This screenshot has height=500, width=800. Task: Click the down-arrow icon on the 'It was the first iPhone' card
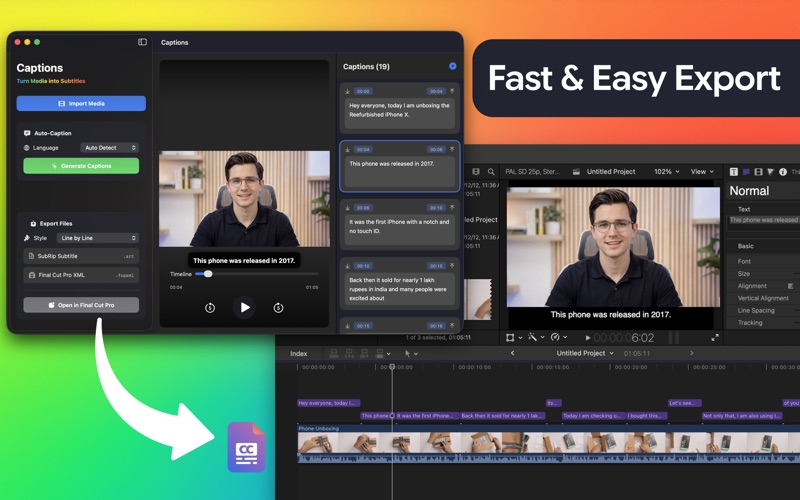347,208
